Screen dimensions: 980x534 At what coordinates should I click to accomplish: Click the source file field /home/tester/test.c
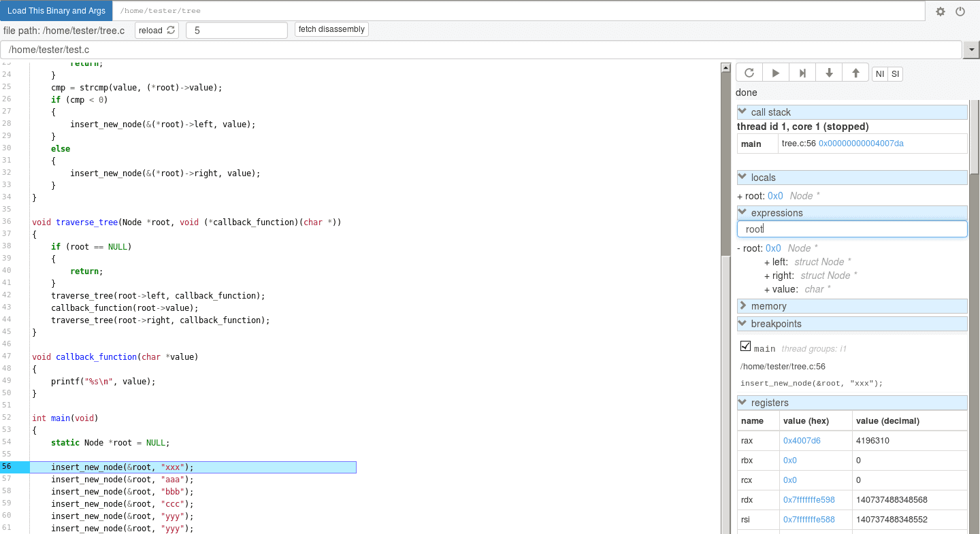[x=480, y=50]
